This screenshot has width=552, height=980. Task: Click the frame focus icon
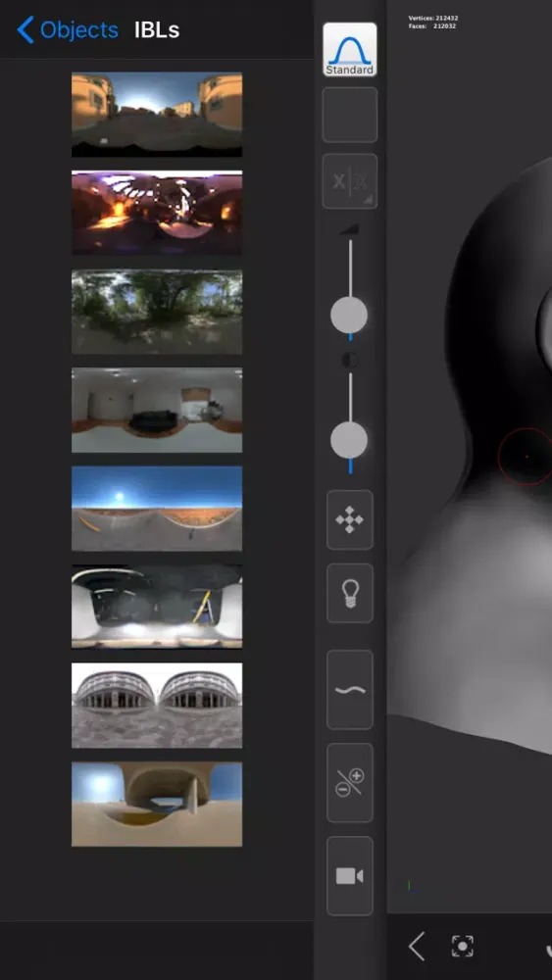(x=463, y=947)
